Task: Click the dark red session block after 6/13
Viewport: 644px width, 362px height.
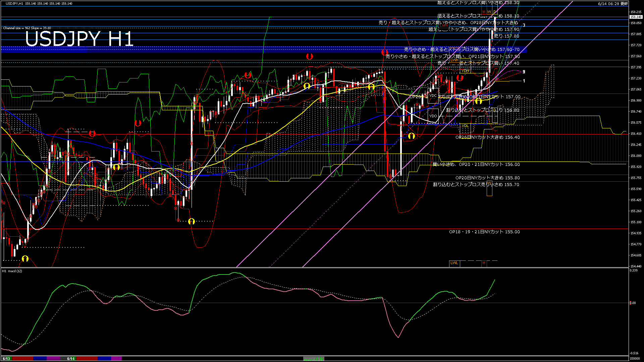Action: point(22,359)
